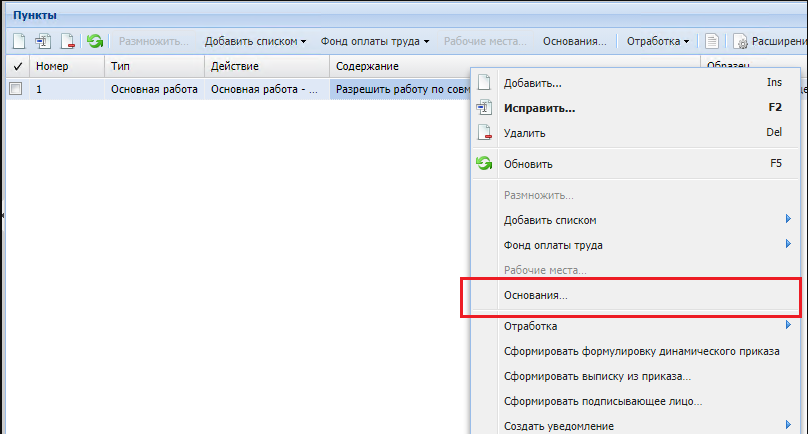
Task: Click the delete item toolbar icon
Action: click(67, 41)
